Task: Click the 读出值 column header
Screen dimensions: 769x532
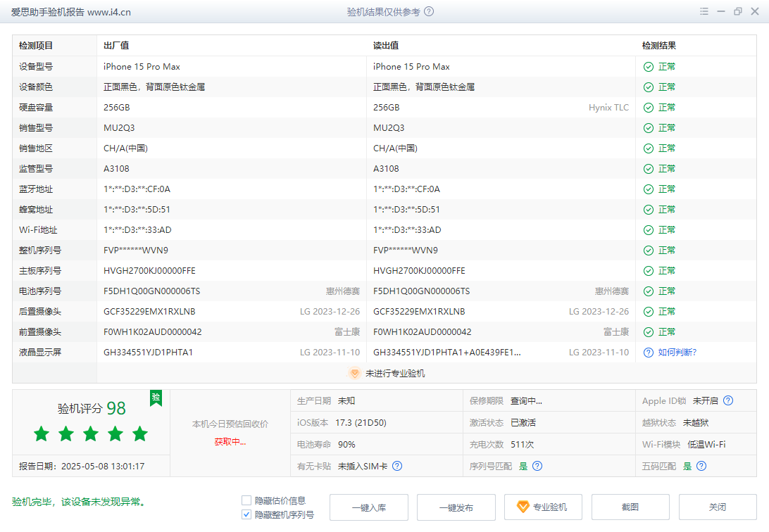Action: point(386,46)
